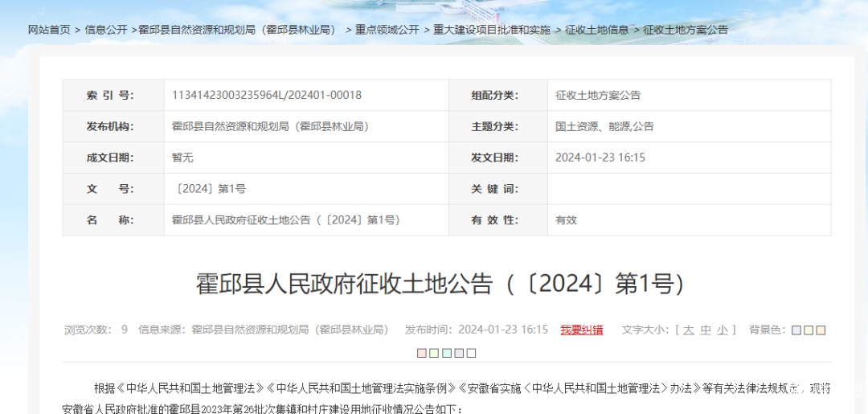Click the 发布机构 value in the table
This screenshot has height=414, width=868.
pos(271,126)
